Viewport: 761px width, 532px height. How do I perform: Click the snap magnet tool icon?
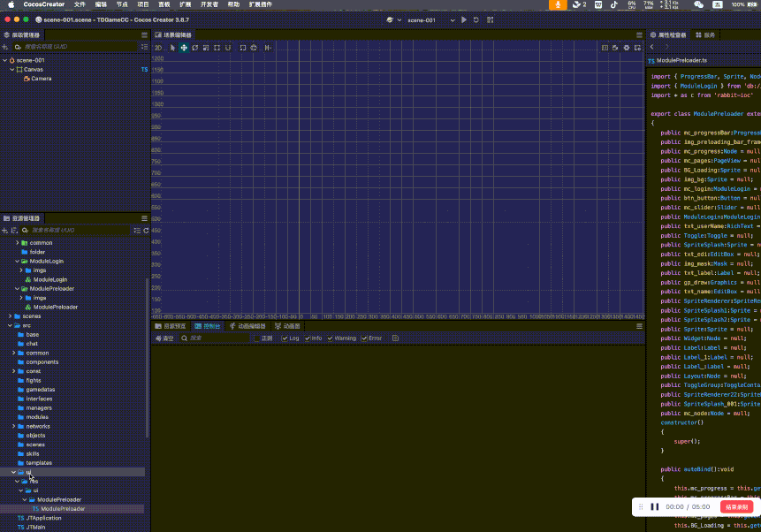pyautogui.click(x=228, y=48)
